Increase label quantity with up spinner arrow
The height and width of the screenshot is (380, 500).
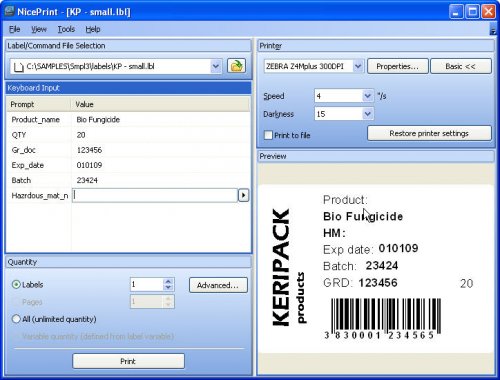click(x=168, y=281)
